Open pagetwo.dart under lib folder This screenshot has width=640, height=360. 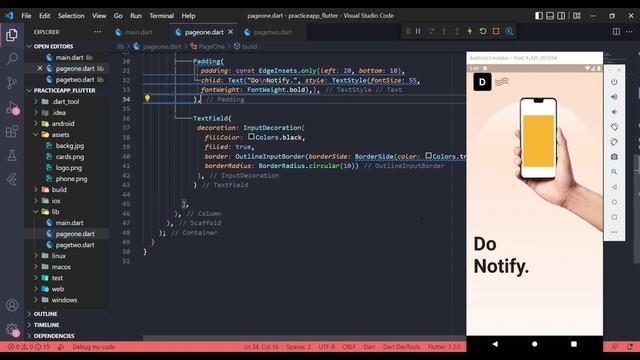pos(75,244)
